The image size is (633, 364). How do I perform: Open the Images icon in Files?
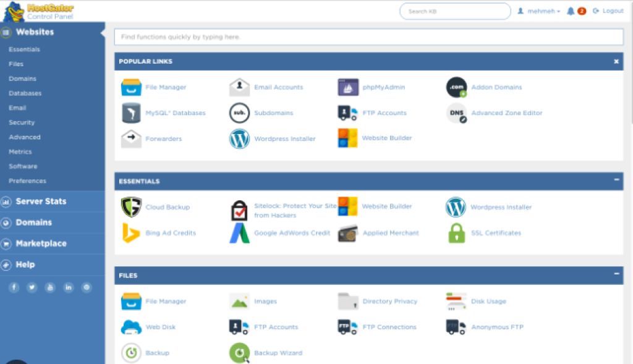pos(239,302)
